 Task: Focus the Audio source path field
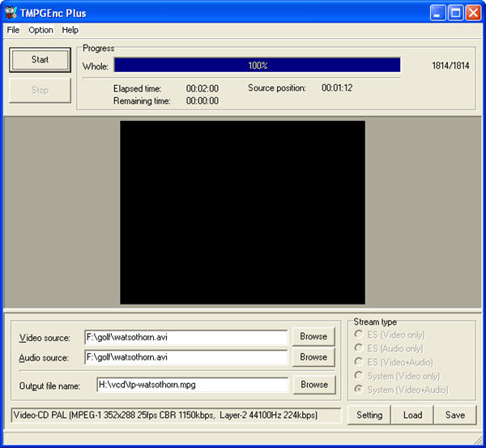[x=185, y=357]
